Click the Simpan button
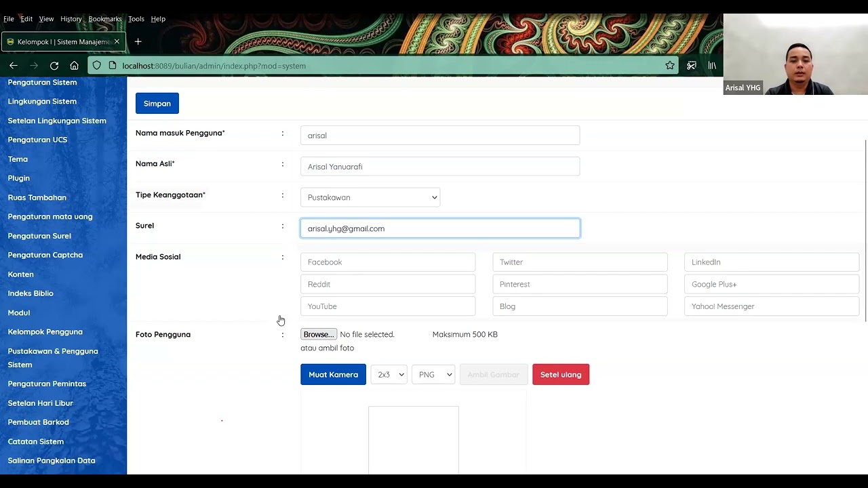Screen dimensions: 868x488 [x=157, y=104]
